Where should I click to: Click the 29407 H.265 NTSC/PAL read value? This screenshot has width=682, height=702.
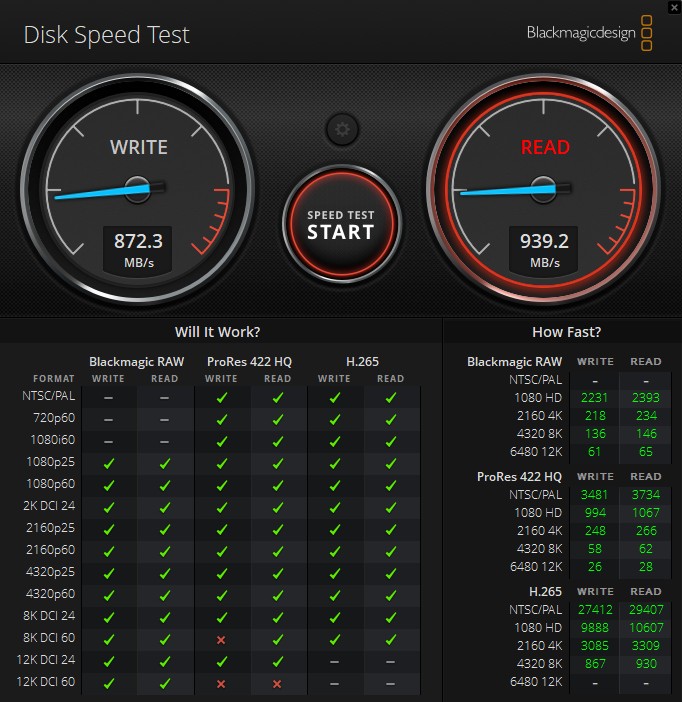tap(646, 610)
